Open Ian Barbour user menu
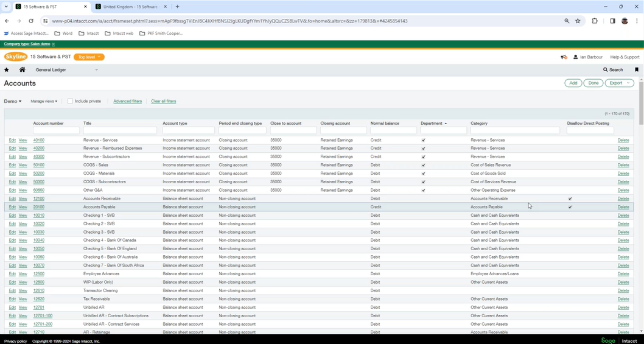This screenshot has height=344, width=644. (x=589, y=57)
